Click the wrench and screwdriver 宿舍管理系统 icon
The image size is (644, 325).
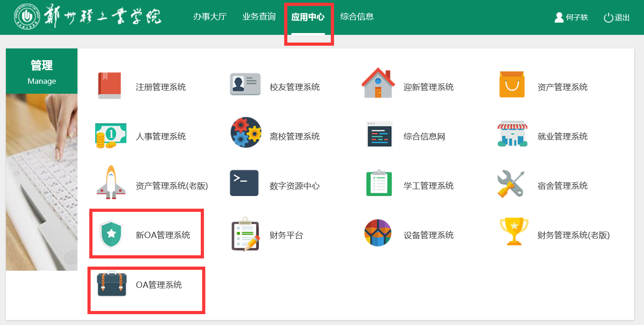tap(511, 183)
